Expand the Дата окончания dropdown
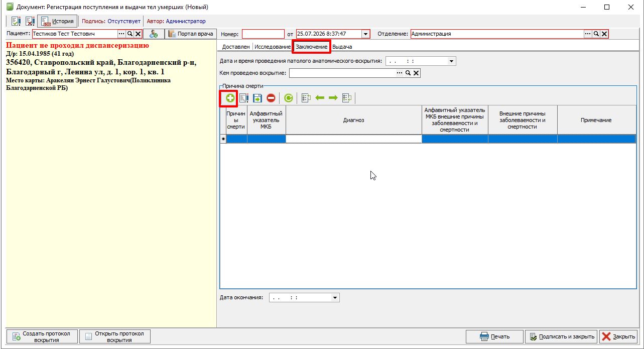644x349 pixels. click(x=335, y=298)
